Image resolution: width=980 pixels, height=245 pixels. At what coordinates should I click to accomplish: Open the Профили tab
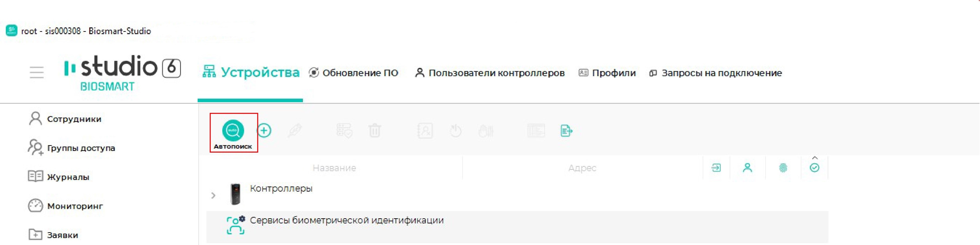pos(607,72)
